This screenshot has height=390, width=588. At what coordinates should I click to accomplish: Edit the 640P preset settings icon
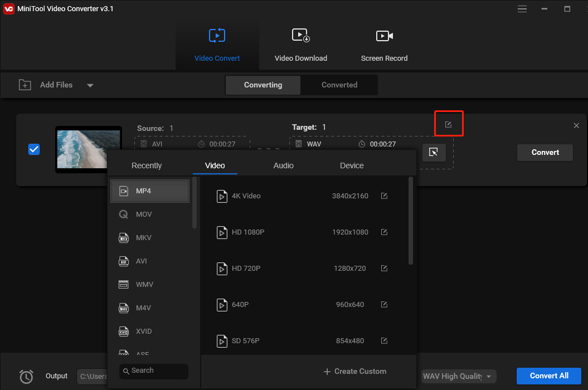tap(384, 305)
